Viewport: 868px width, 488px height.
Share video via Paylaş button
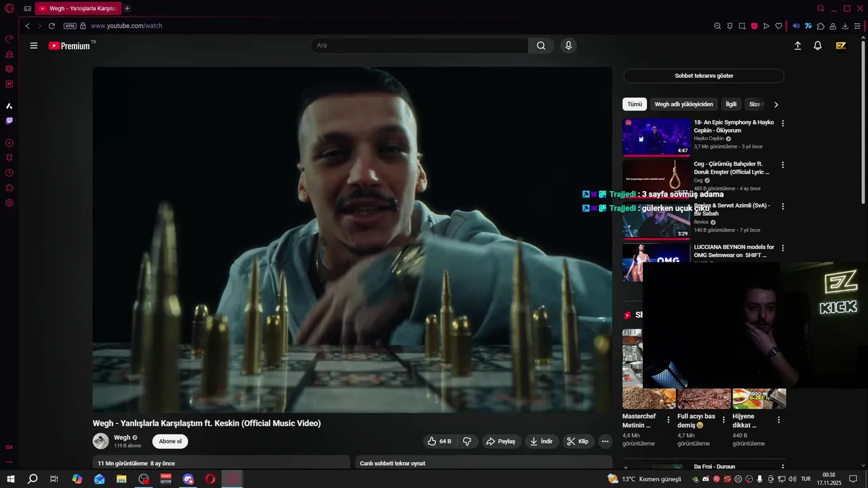click(500, 441)
